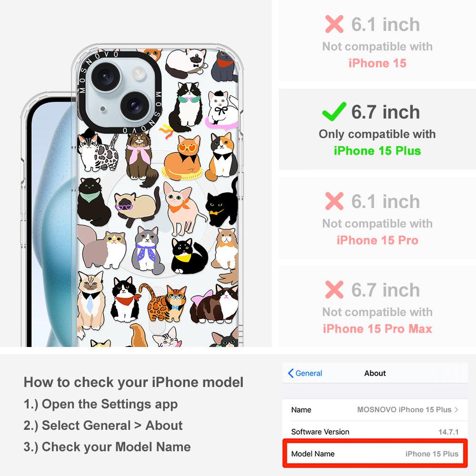This screenshot has width=476, height=476.
Task: Click the orange cat with heart sunglasses
Action: point(182,158)
